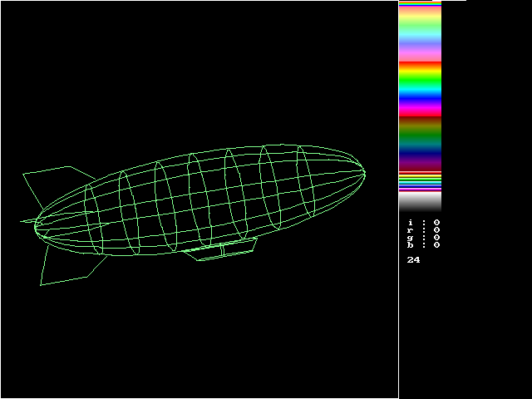Select the pastel pink palette shade
The height and width of the screenshot is (399, 532).
point(420,52)
